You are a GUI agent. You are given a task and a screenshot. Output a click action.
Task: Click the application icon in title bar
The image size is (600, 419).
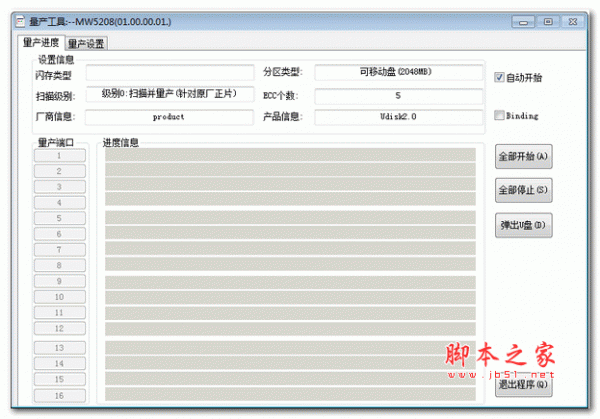coord(20,21)
